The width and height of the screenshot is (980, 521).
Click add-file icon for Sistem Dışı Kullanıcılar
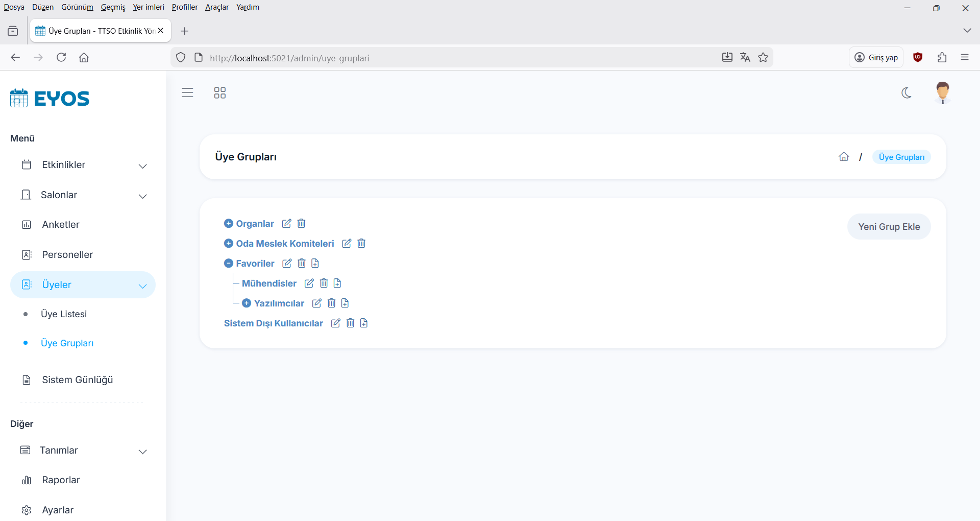click(x=364, y=323)
